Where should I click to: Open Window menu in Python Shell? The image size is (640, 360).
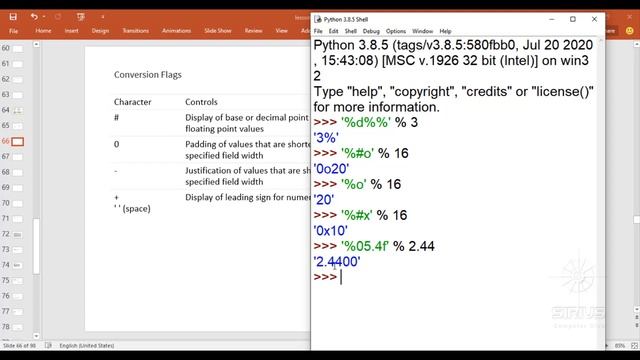pyautogui.click(x=422, y=31)
